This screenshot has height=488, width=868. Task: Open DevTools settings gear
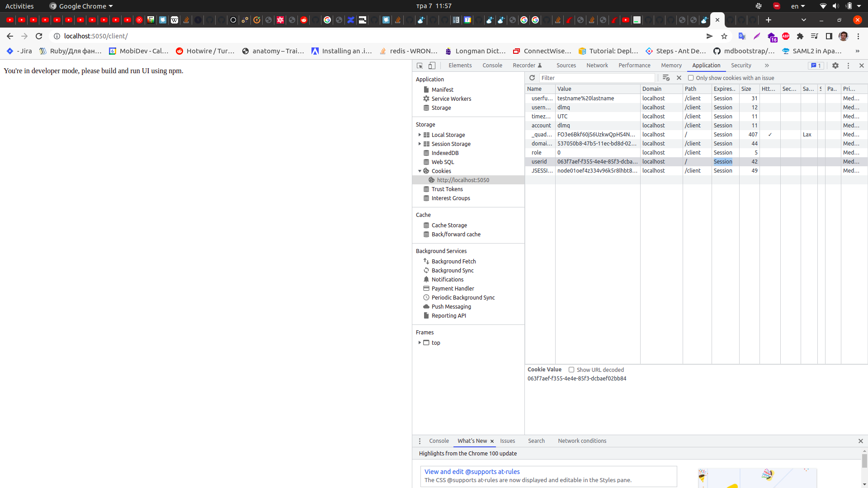tap(835, 66)
